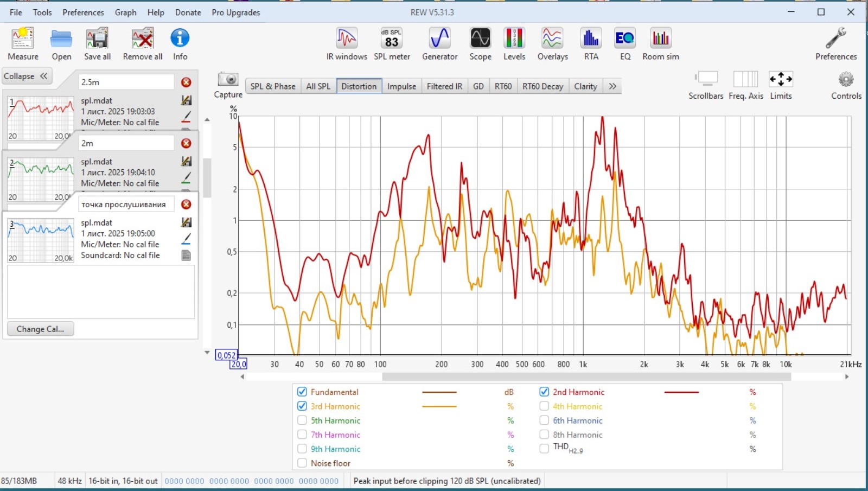Screen dimensions: 868x491
Task: Click the Fundamental brown line swatch
Action: tap(439, 392)
